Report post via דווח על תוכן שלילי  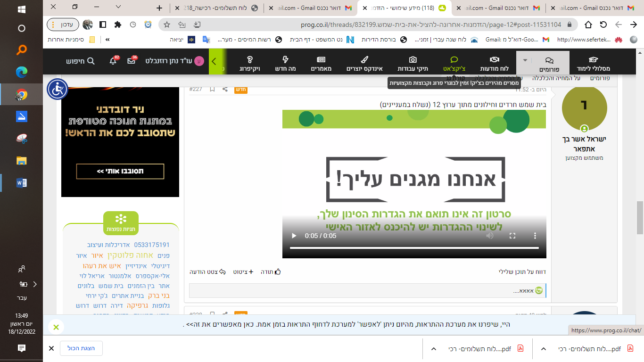pos(522,271)
